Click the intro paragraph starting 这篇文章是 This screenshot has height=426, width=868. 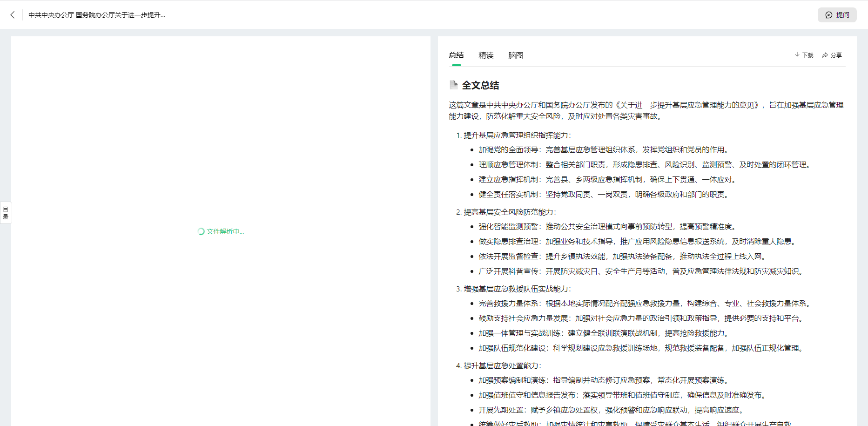[646, 110]
